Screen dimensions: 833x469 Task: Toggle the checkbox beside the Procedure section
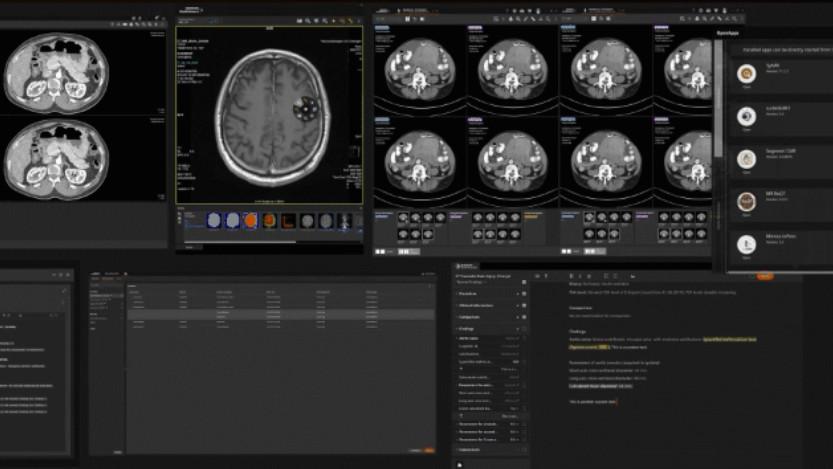(x=522, y=294)
